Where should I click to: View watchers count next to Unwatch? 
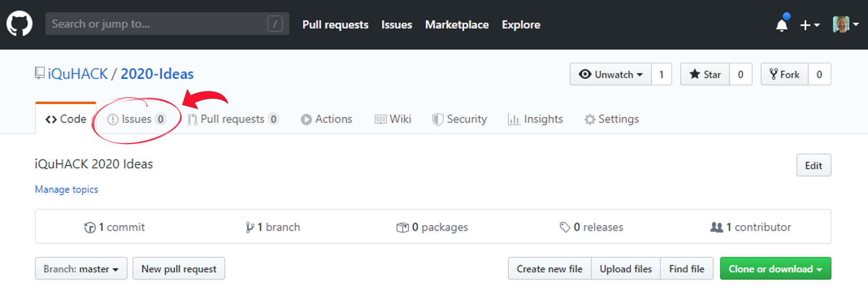[661, 74]
